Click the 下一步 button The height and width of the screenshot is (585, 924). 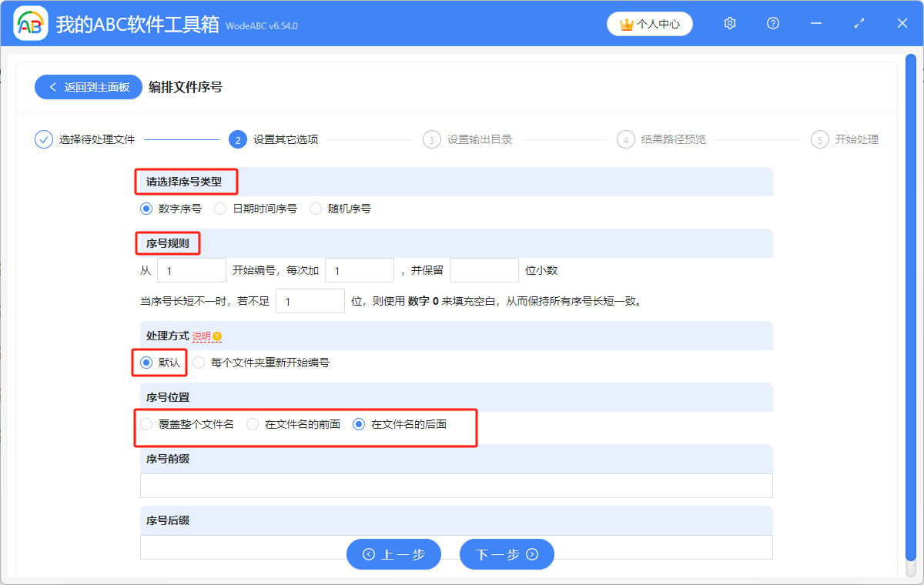(507, 554)
